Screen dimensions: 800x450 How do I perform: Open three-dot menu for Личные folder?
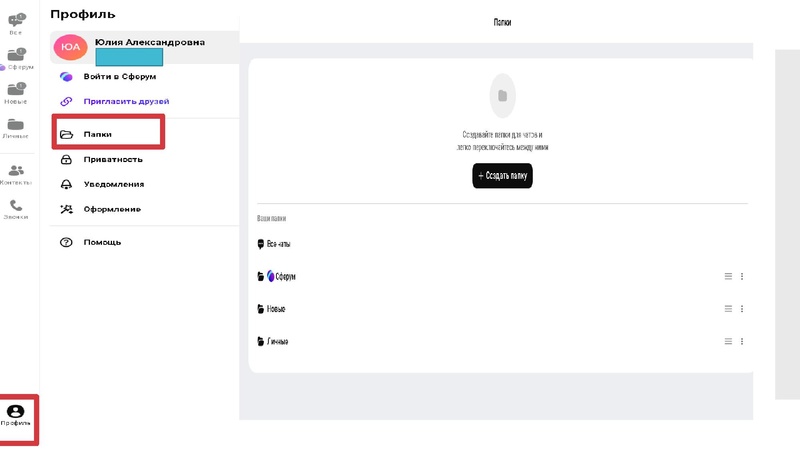(x=741, y=341)
